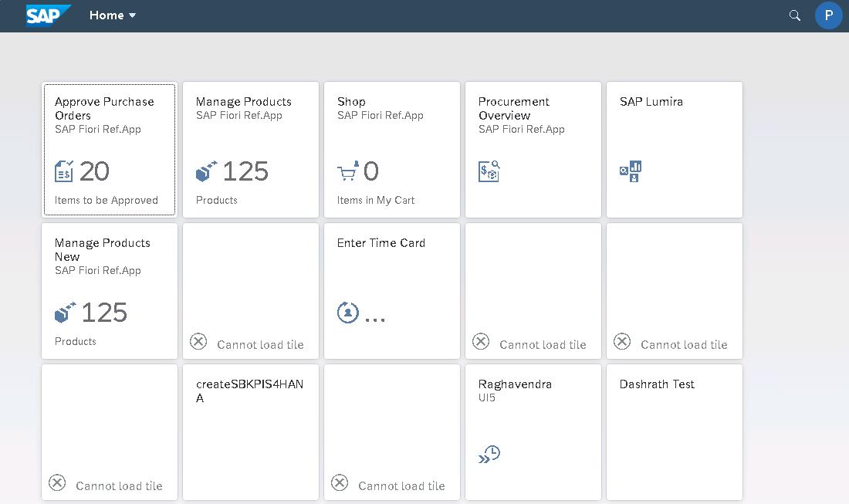Click error icon in failed tile beneath SAP Lumira

(x=621, y=341)
